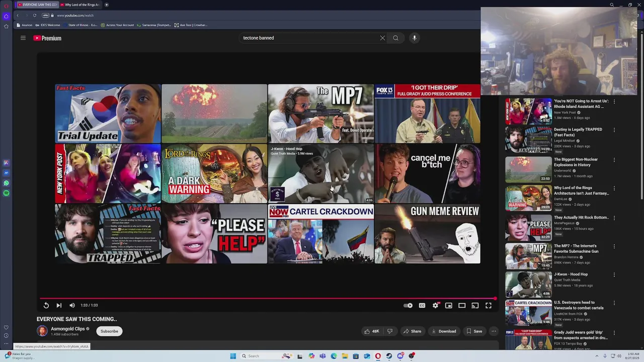This screenshot has width=644, height=362.
Task: Subscribe to Asmongold Clips
Action: (109, 331)
